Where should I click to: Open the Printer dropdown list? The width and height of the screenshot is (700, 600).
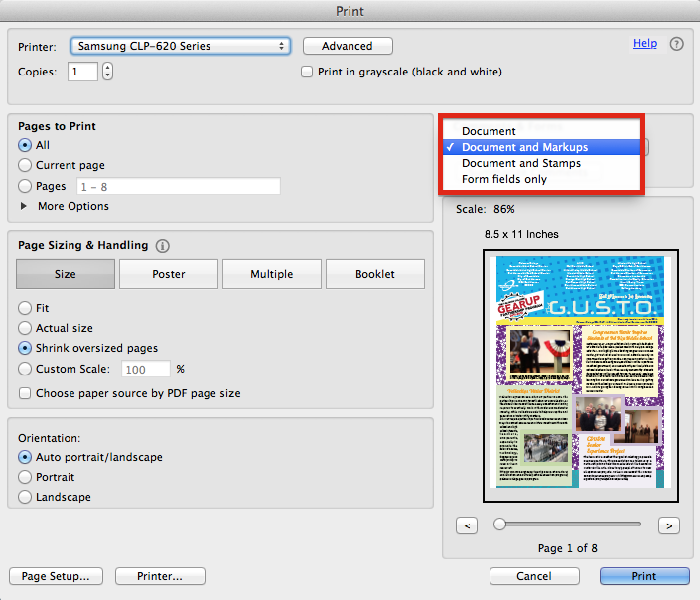click(x=180, y=46)
